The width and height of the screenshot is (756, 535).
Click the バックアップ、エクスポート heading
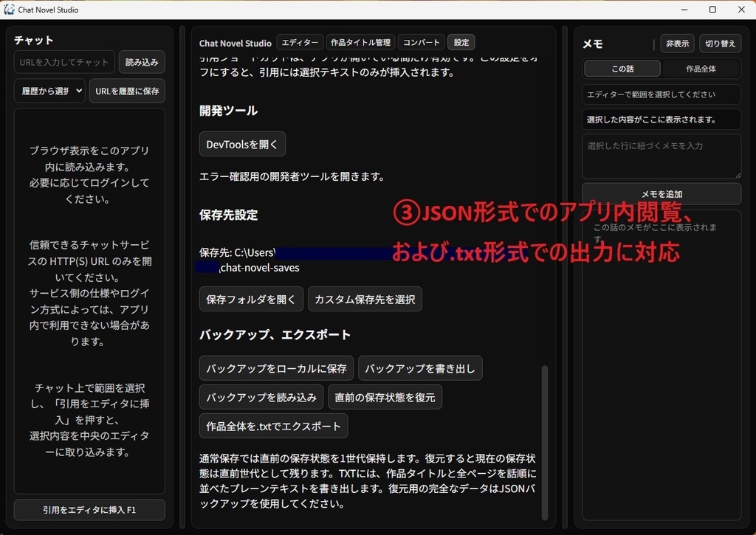tap(275, 334)
